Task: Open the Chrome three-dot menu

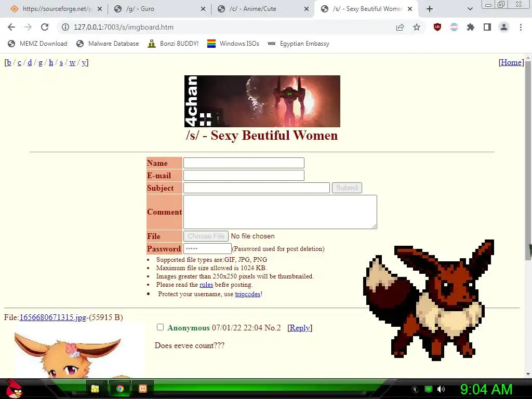Action: click(x=521, y=27)
